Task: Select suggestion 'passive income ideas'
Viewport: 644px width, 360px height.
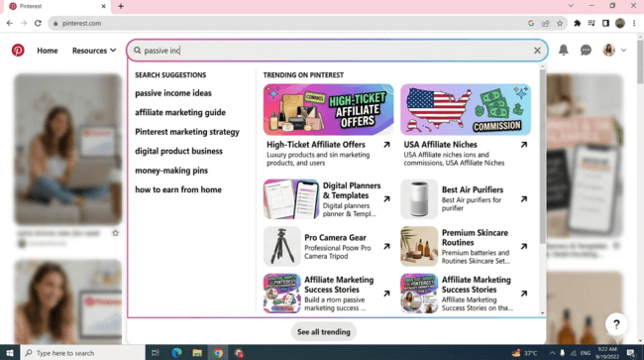Action: point(173,93)
